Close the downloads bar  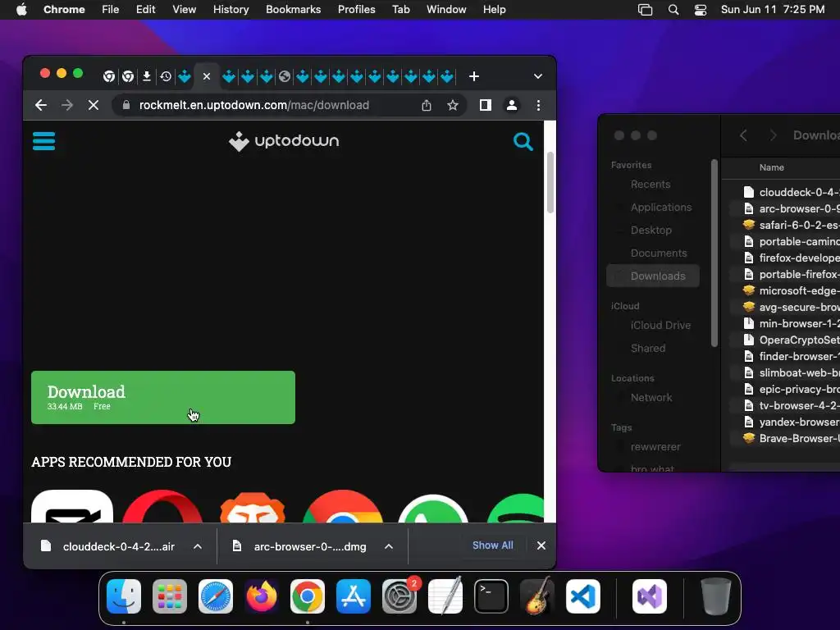tap(541, 546)
